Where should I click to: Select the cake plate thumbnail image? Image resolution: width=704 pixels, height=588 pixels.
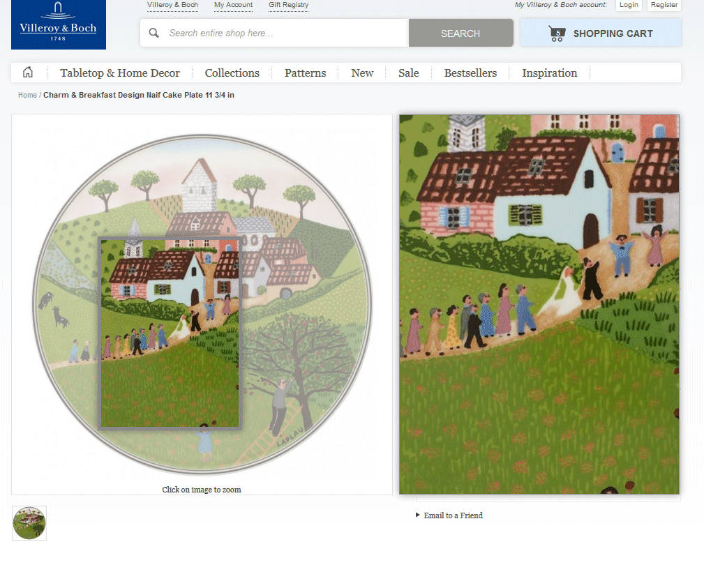29,523
